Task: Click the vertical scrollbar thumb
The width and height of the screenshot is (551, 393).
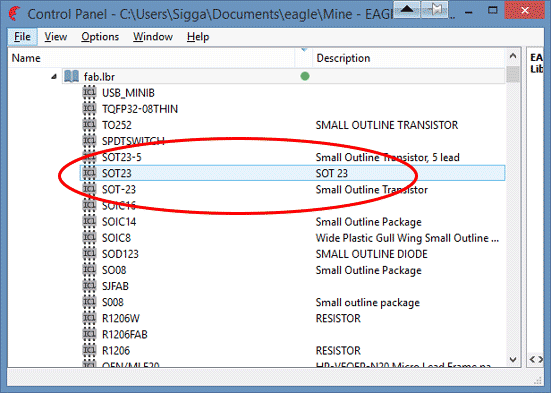Action: tap(513, 74)
